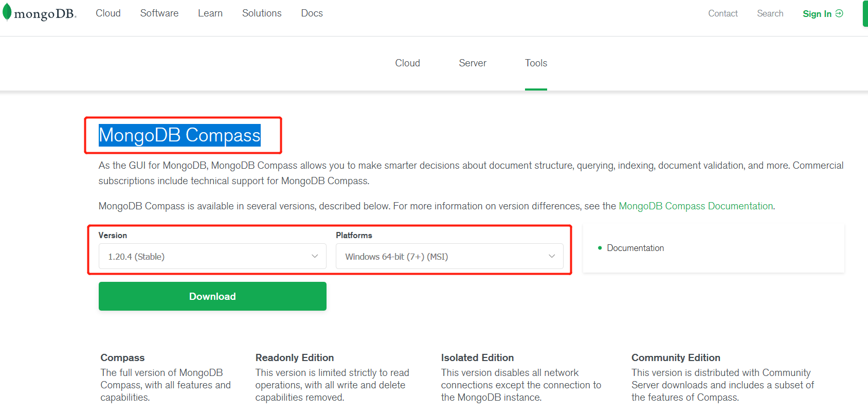Switch to the Cloud download tab
The height and width of the screenshot is (413, 868).
pyautogui.click(x=408, y=63)
